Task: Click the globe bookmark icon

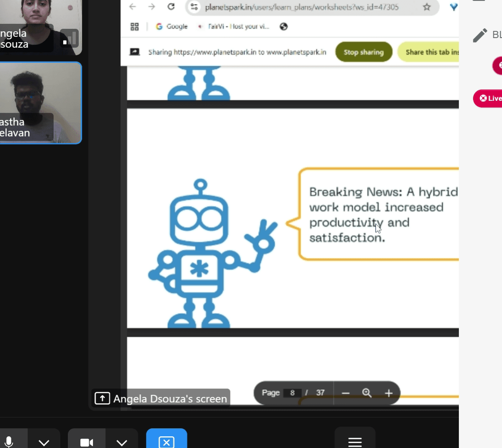Action: pyautogui.click(x=284, y=27)
